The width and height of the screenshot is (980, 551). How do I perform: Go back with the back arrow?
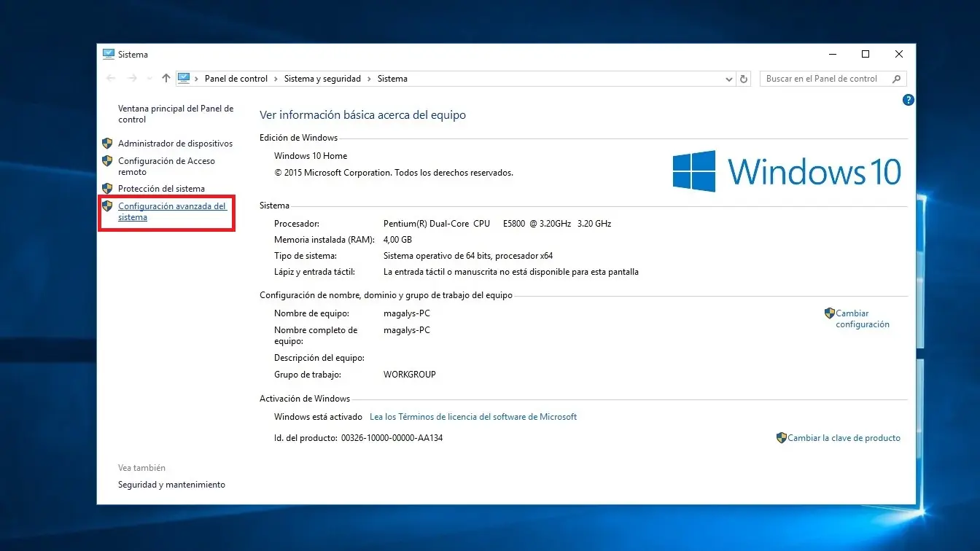click(111, 79)
